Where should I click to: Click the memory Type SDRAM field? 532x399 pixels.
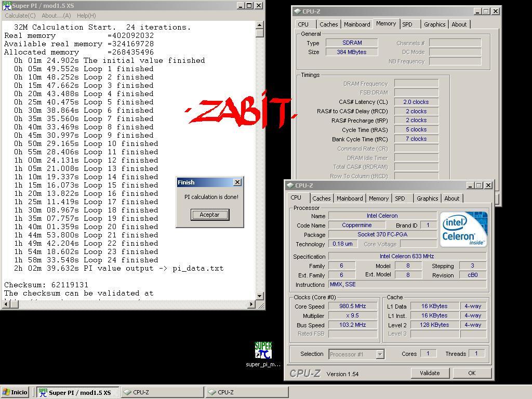pos(352,43)
